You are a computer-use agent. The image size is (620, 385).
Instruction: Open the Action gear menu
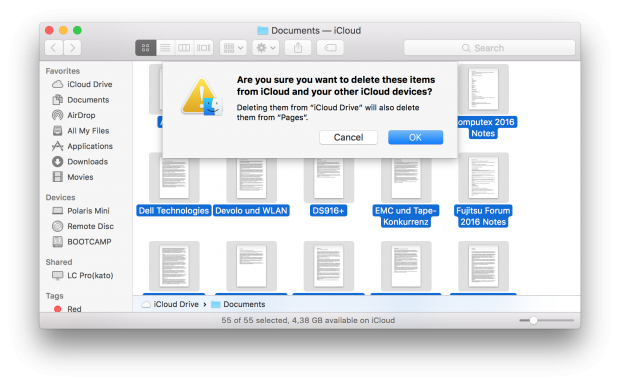tap(266, 48)
